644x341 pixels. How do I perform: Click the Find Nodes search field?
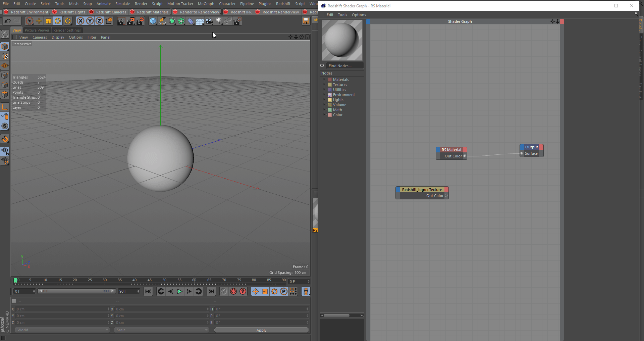345,66
